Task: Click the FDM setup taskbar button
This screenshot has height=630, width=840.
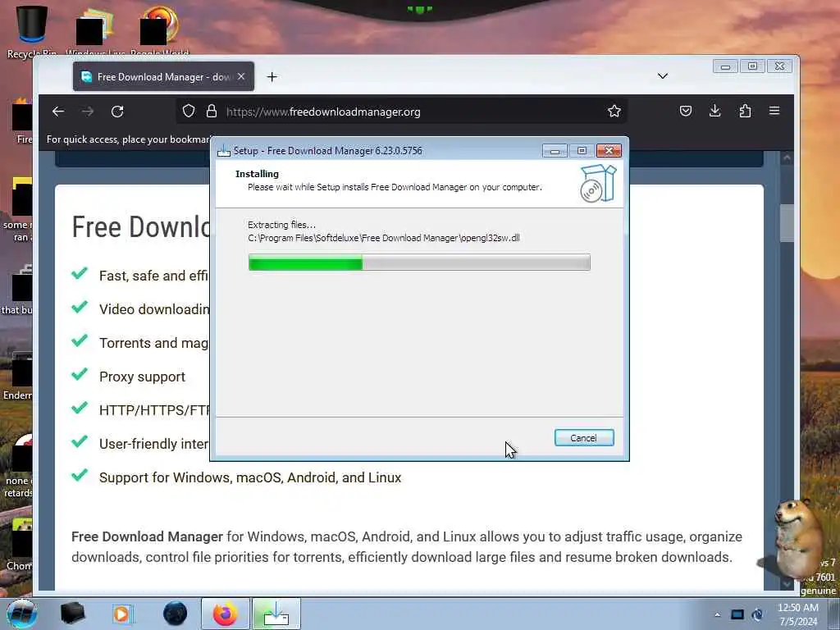Action: (x=276, y=614)
